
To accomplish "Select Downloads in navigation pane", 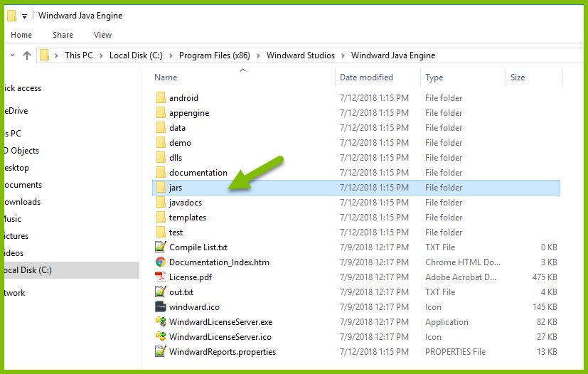I will click(x=22, y=202).
